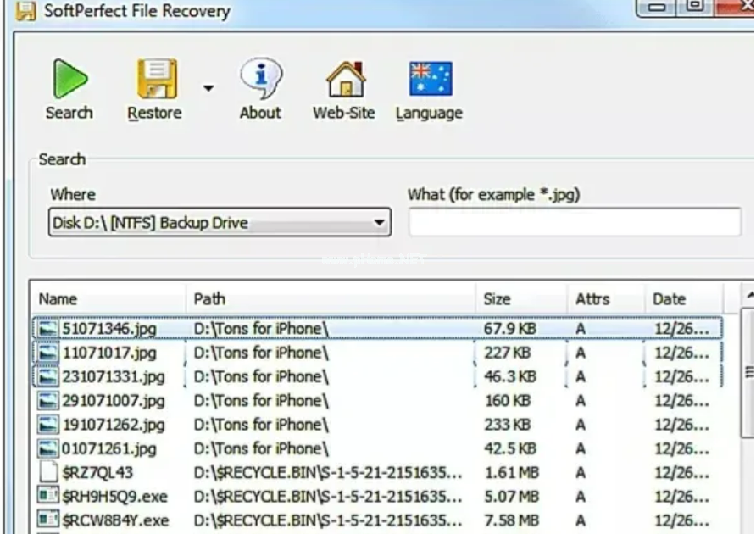Select file $RH9H5Q9.exe
Image resolution: width=756 pixels, height=534 pixels.
coord(114,497)
